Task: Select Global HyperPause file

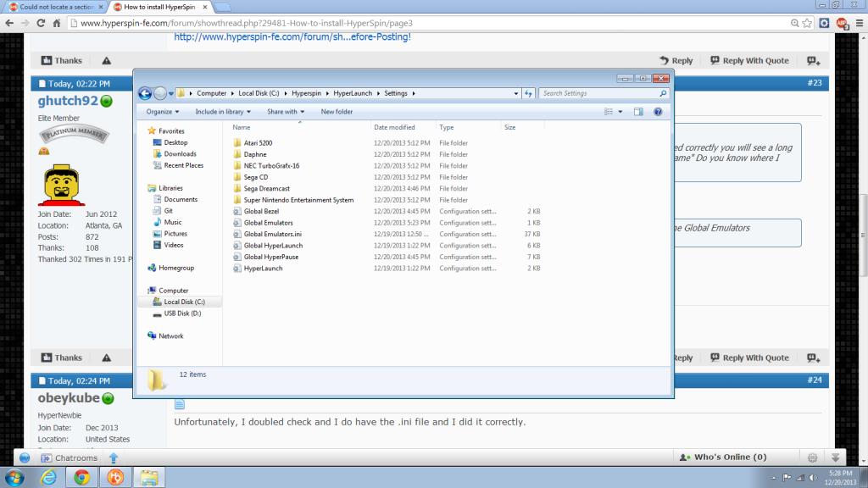Action: point(270,257)
